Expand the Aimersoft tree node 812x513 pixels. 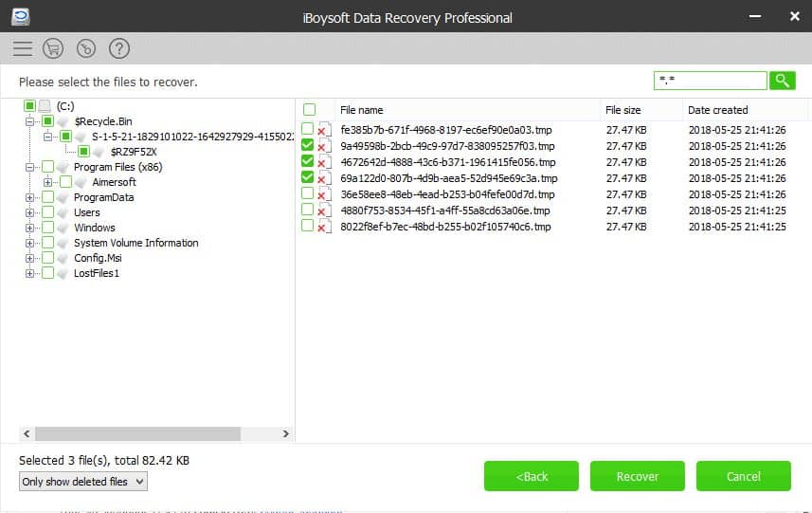(47, 182)
